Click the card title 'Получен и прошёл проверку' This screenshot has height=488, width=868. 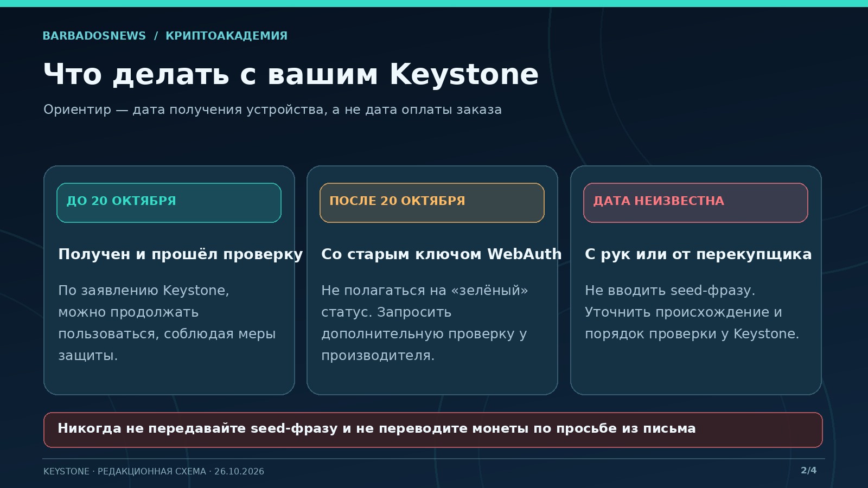click(181, 254)
